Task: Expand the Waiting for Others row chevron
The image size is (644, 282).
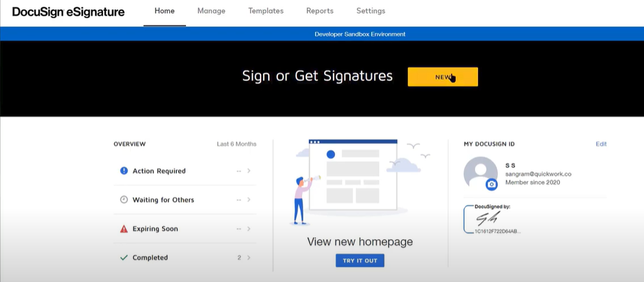Action: 249,200
